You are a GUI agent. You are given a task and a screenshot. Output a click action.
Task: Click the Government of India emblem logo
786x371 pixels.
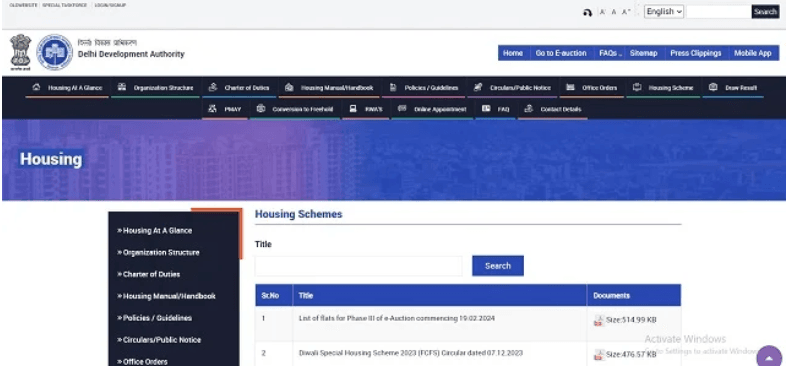pyautogui.click(x=21, y=52)
